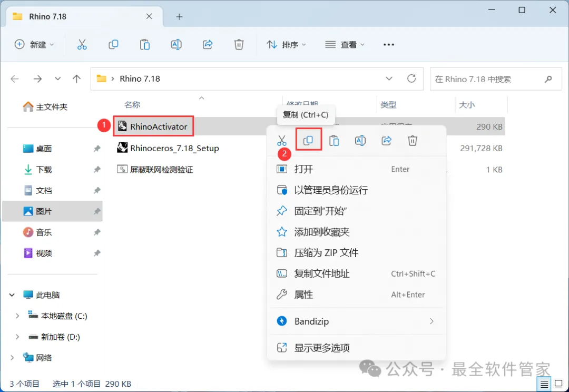Open the 查看 view dropdown
Screen dimensions: 569x392
pyautogui.click(x=345, y=45)
